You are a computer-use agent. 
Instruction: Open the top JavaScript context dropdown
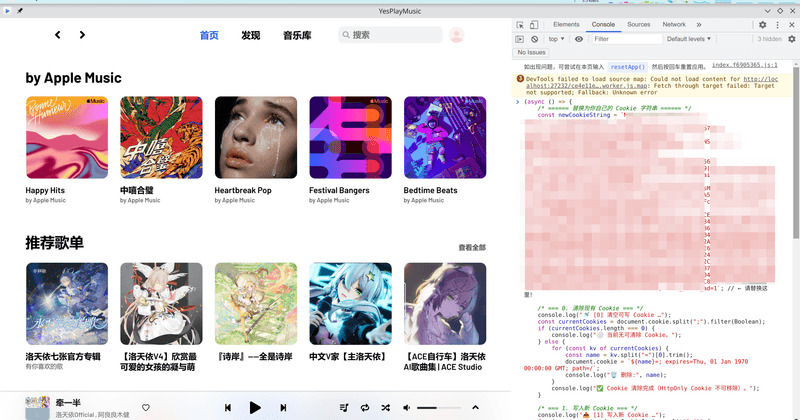(x=556, y=39)
